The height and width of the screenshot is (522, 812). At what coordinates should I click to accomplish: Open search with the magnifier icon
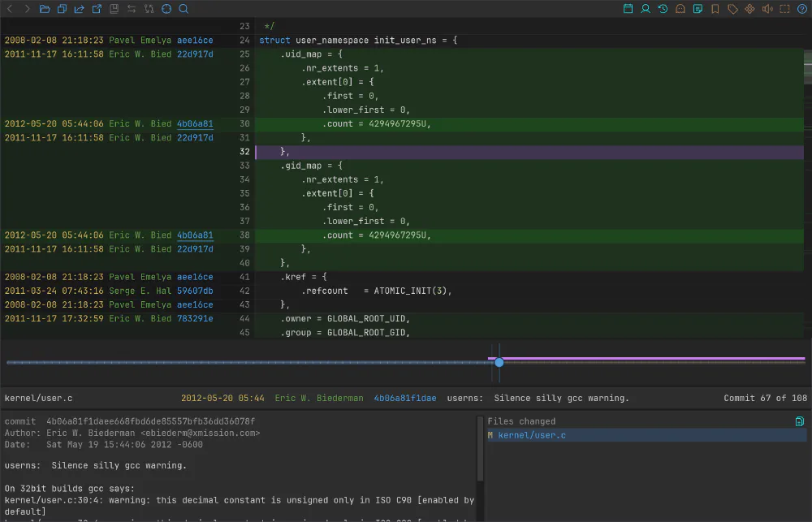pos(184,9)
